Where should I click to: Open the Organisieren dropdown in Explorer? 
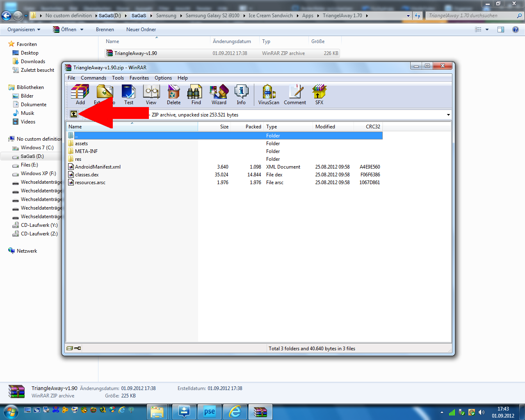[x=24, y=30]
